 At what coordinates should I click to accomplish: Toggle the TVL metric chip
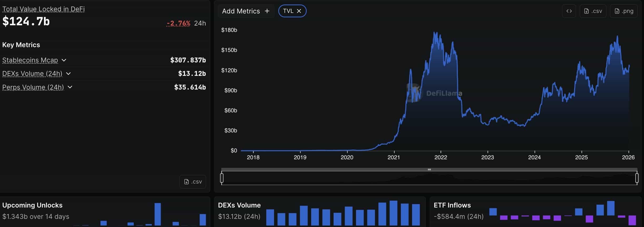click(x=288, y=11)
